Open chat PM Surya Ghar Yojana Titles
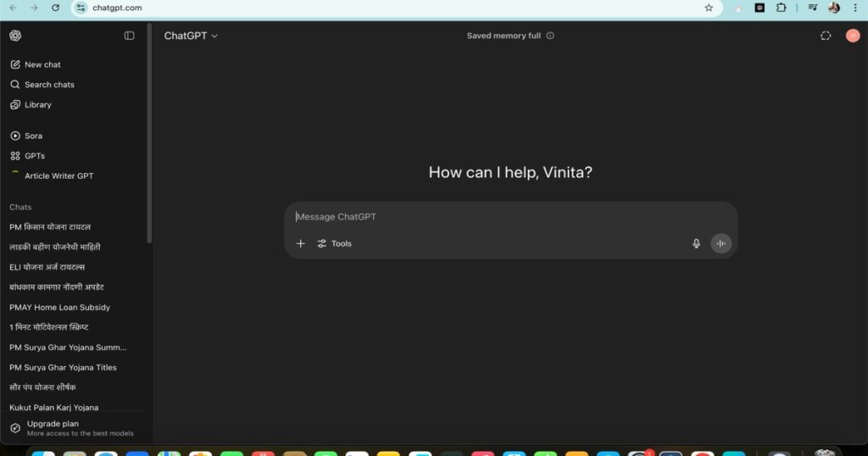Viewport: 868px width, 456px height. tap(63, 367)
